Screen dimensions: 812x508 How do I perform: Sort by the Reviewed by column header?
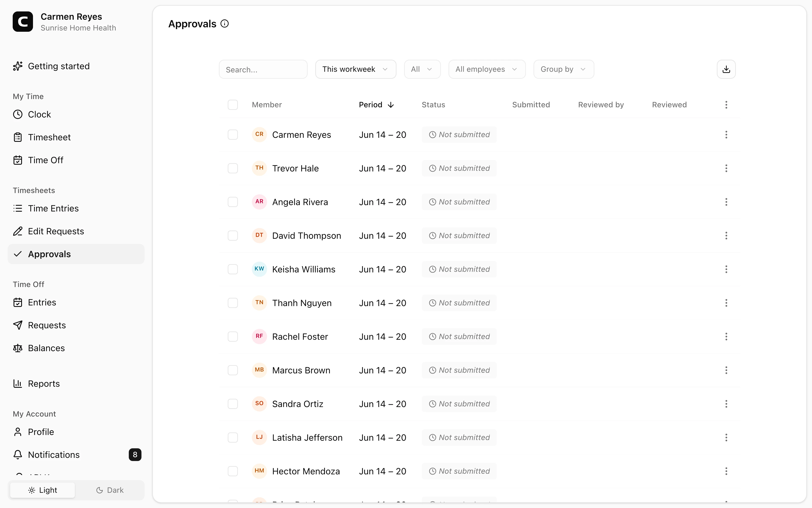(601, 105)
